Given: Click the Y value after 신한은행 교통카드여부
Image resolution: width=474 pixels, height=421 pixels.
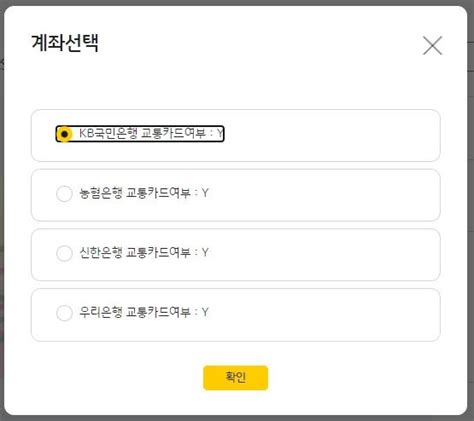Looking at the screenshot, I should pos(205,253).
